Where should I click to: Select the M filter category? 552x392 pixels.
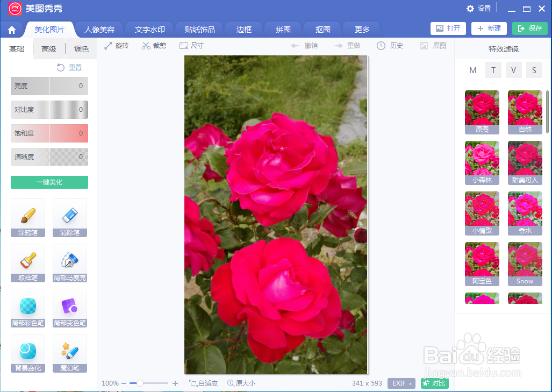click(473, 70)
